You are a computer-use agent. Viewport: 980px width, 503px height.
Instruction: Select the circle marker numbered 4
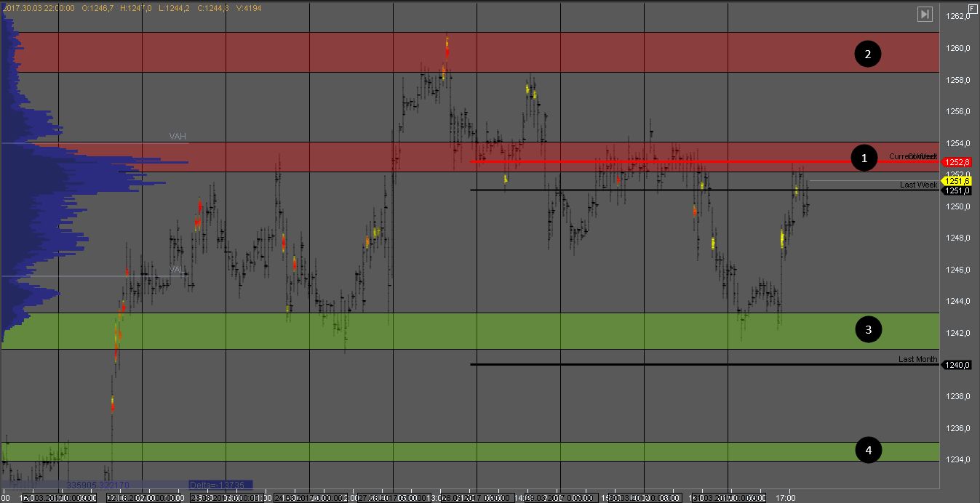click(868, 451)
